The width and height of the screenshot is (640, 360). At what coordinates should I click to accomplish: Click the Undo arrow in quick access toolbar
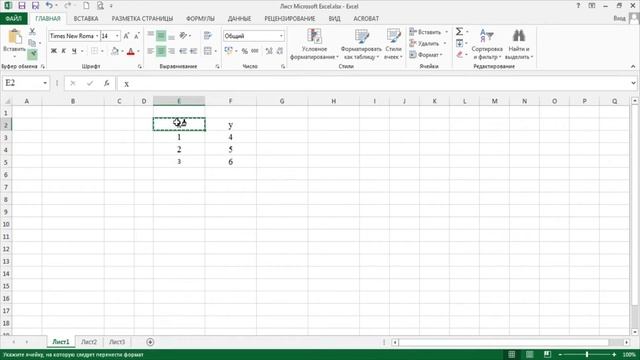click(49, 6)
